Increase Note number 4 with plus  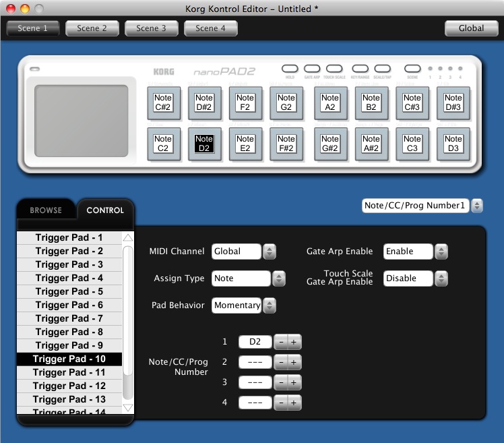tap(294, 403)
